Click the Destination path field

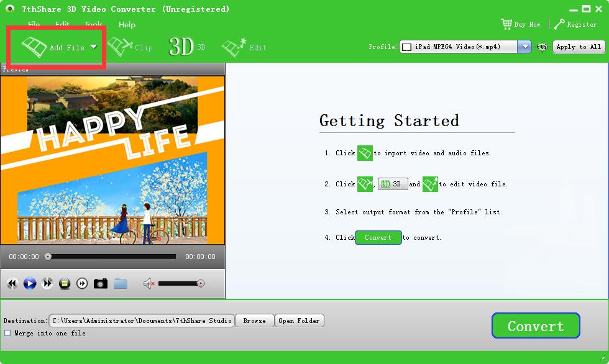[142, 321]
